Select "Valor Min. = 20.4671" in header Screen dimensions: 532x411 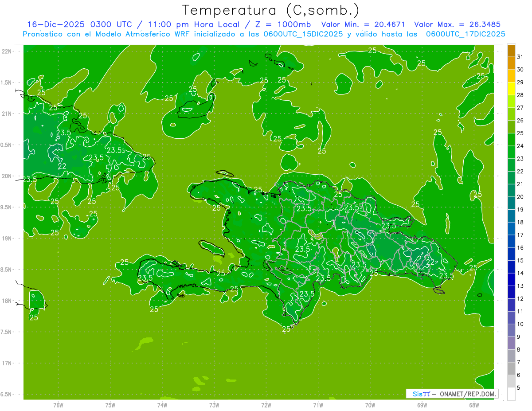[x=363, y=24]
